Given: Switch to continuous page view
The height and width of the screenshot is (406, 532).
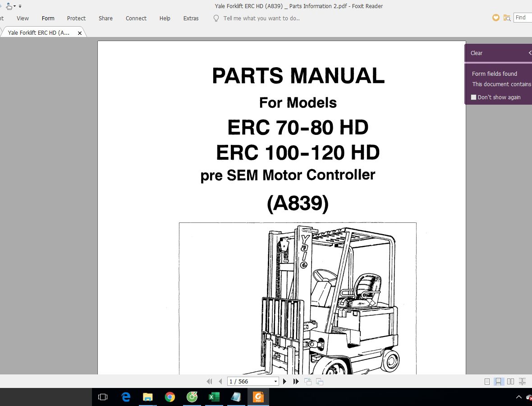Looking at the screenshot, I should click(498, 382).
